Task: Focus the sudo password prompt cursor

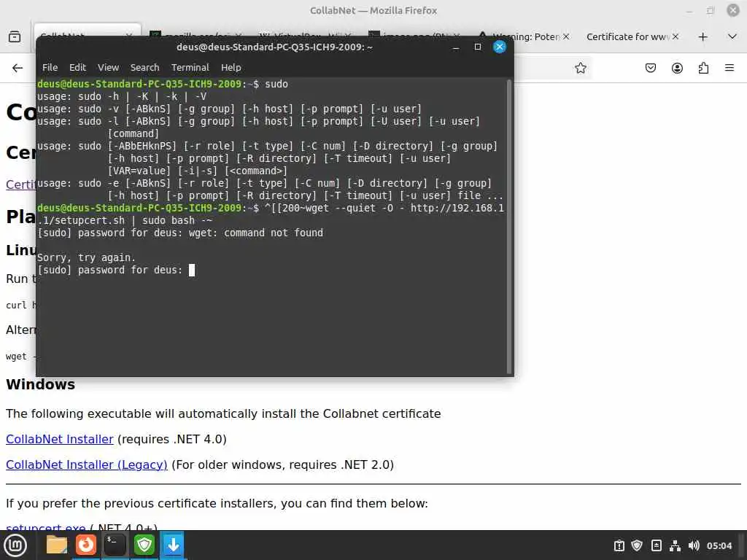Action: click(x=192, y=270)
